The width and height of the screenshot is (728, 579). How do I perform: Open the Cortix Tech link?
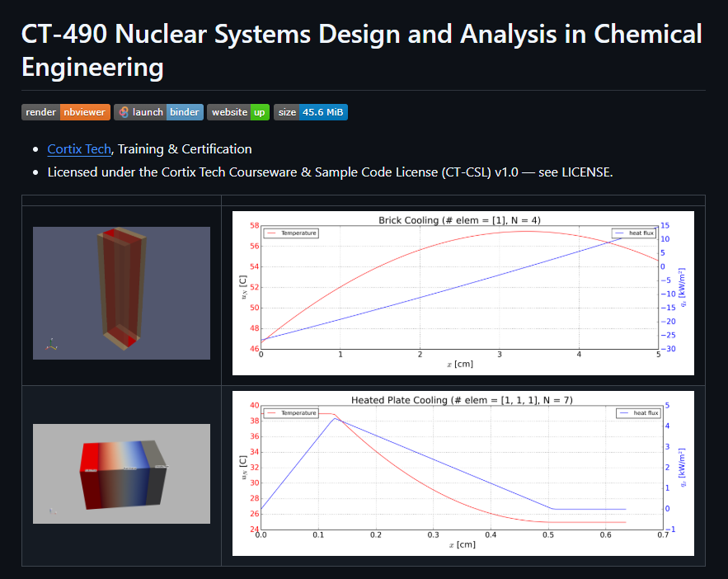[x=79, y=149]
